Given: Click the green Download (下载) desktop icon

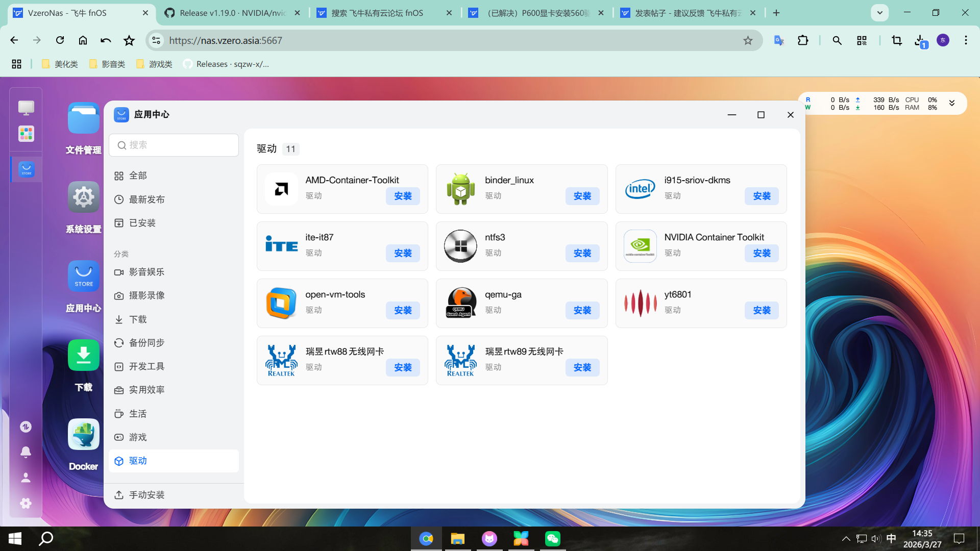Looking at the screenshot, I should (83, 355).
